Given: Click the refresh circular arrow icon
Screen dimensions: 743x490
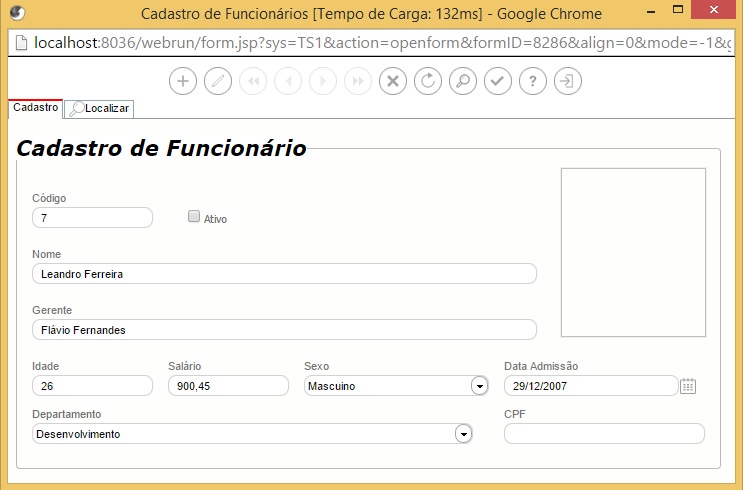Looking at the screenshot, I should click(428, 82).
